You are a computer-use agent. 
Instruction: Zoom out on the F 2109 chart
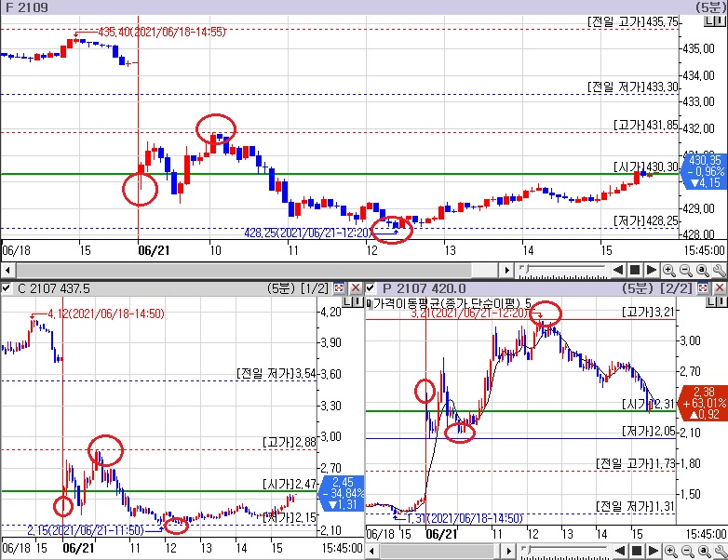point(685,270)
